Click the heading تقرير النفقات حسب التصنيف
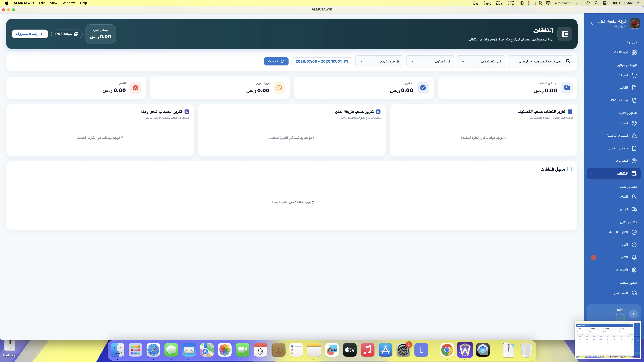The height and width of the screenshot is (362, 644). pos(541,112)
